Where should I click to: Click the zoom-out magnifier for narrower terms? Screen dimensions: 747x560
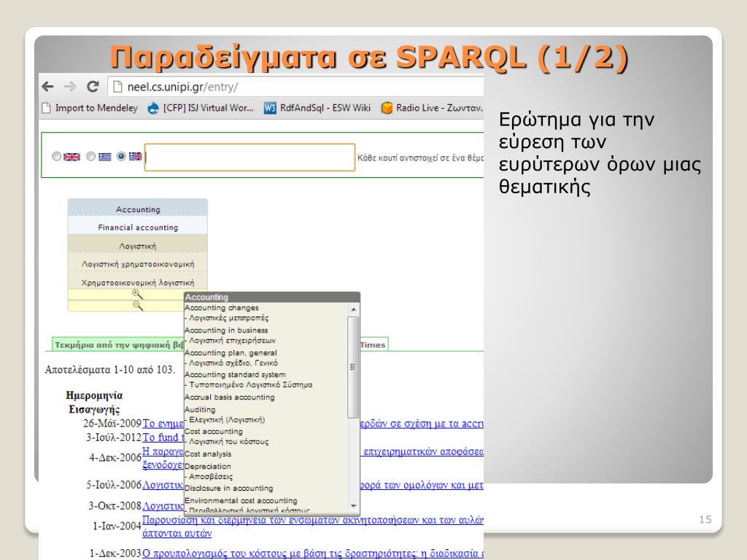tap(137, 306)
